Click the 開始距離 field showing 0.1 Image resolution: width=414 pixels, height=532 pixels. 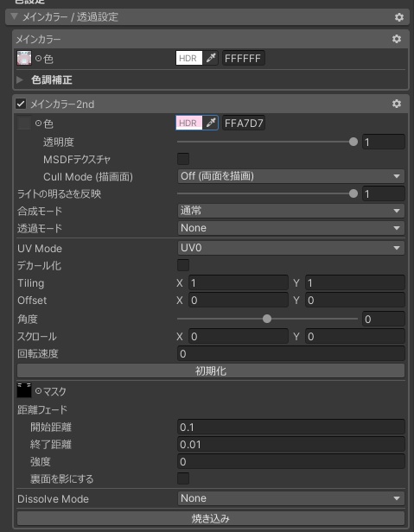(291, 427)
